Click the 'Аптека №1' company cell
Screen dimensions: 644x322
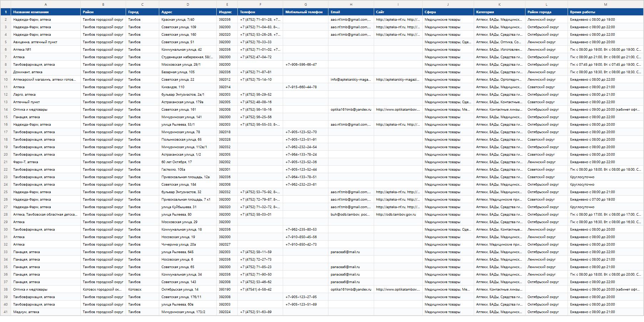click(46, 50)
